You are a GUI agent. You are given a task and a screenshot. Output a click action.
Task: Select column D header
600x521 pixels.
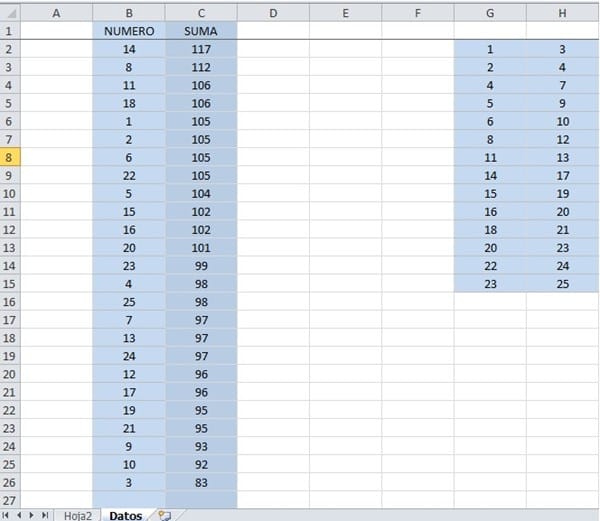pyautogui.click(x=273, y=13)
